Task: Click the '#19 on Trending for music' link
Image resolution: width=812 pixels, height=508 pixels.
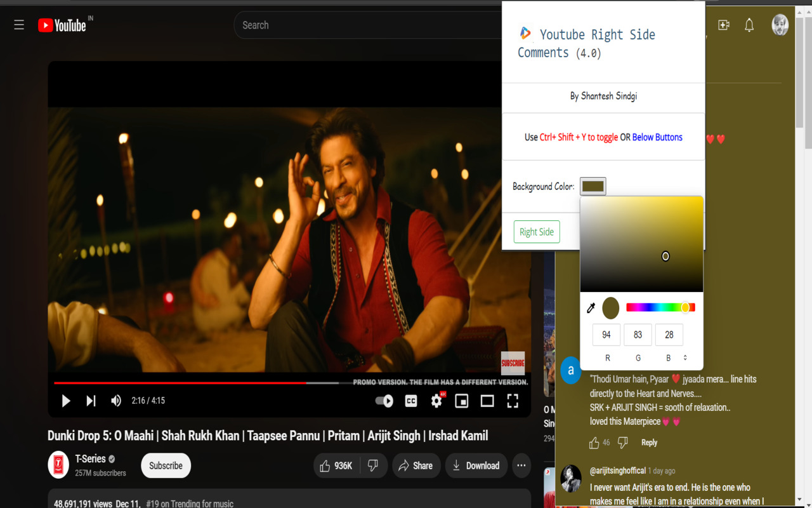Action: click(190, 504)
